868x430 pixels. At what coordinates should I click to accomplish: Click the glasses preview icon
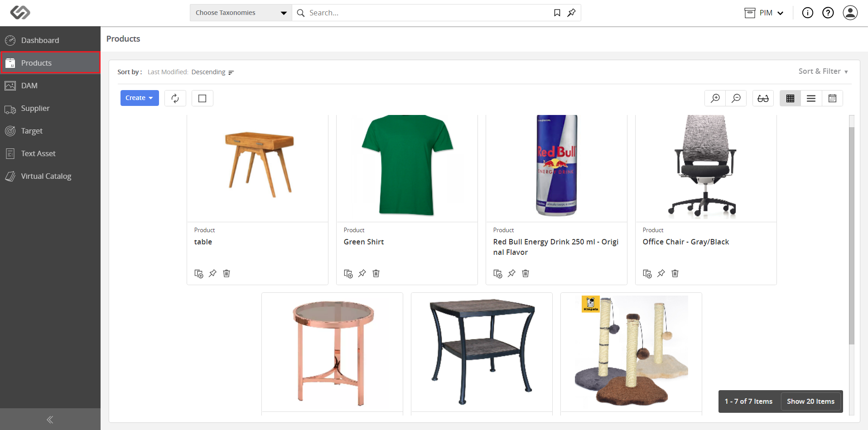(x=763, y=98)
